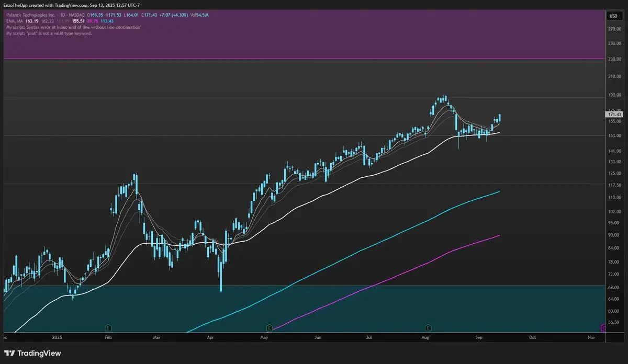Image resolution: width=628 pixels, height=364 pixels.
Task: Click the EMA, MA indicator legend
Action: [15, 21]
